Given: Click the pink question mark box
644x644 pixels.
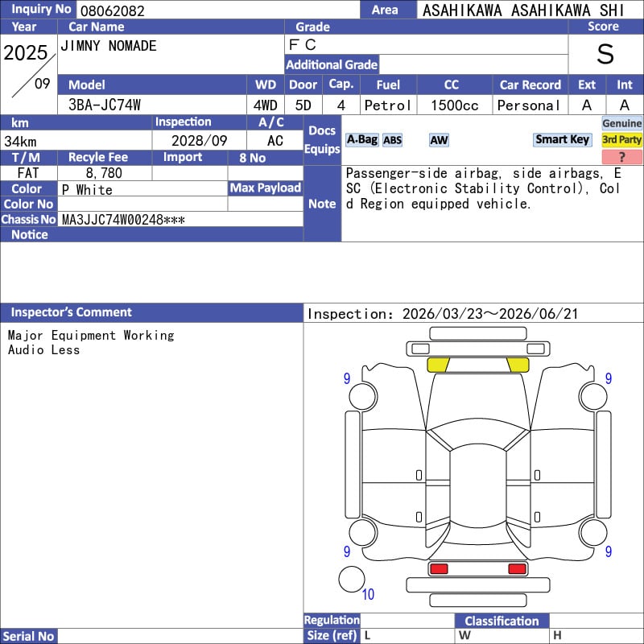Looking at the screenshot, I should pos(622,157).
